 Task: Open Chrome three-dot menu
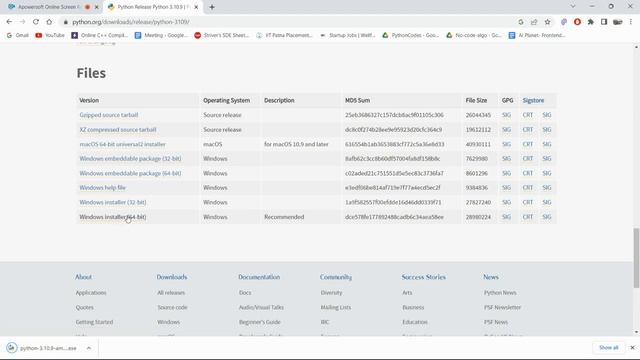[631, 22]
